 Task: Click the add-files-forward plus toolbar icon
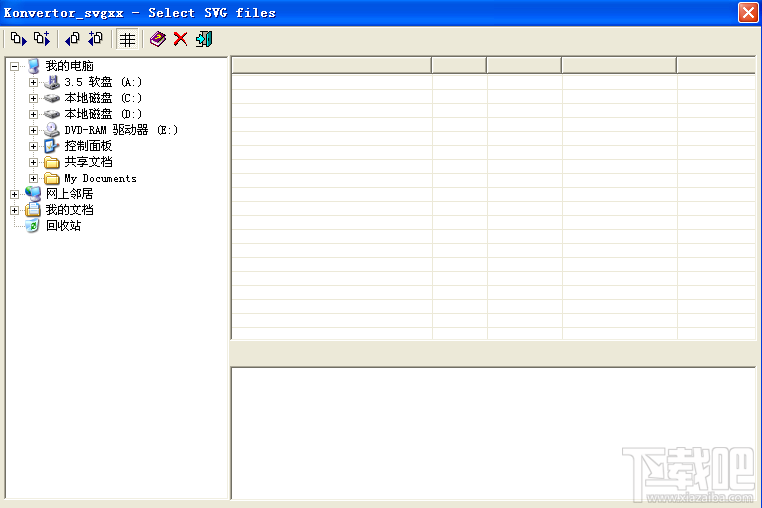coord(42,39)
